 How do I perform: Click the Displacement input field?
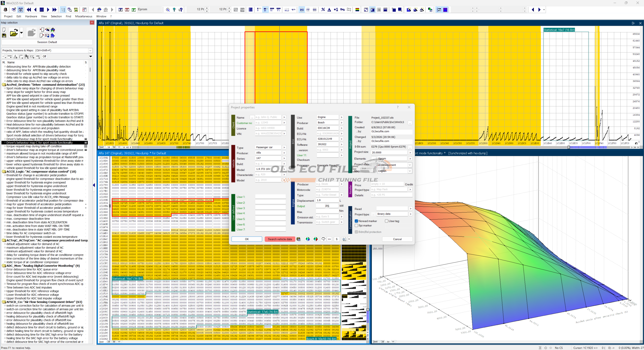click(327, 200)
